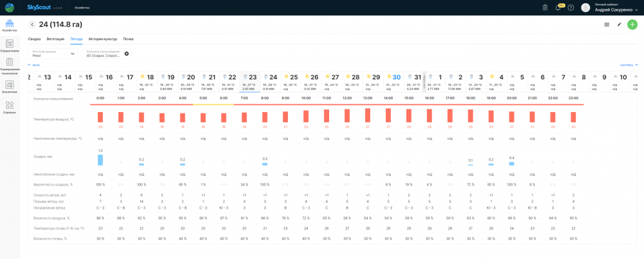Click the 97 % air humidity value
Screen dimensions: 644x259
pyautogui.click(x=223, y=218)
